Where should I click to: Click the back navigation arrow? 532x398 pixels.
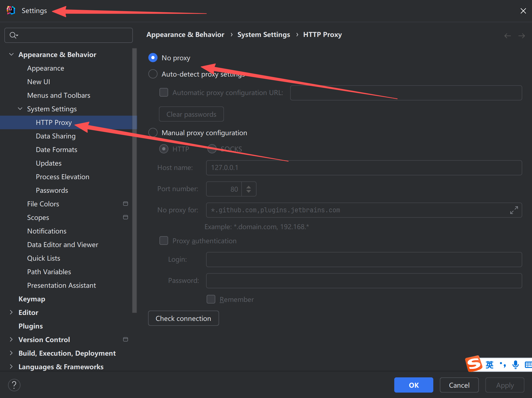tap(507, 36)
